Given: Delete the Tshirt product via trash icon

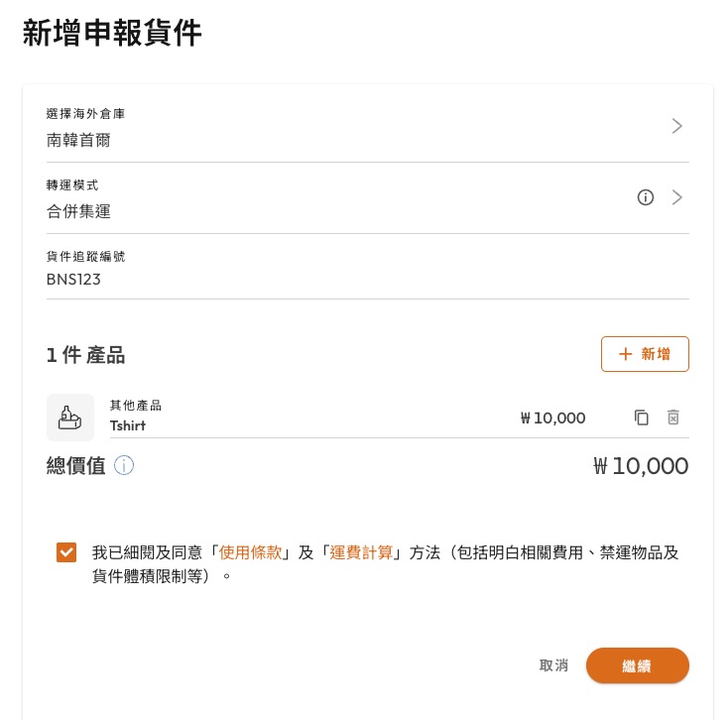Looking at the screenshot, I should tap(673, 418).
